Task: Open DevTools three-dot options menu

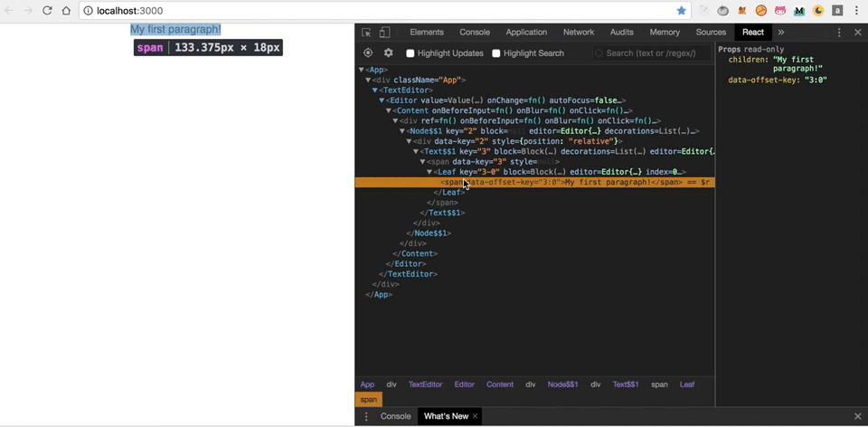Action: [x=839, y=33]
